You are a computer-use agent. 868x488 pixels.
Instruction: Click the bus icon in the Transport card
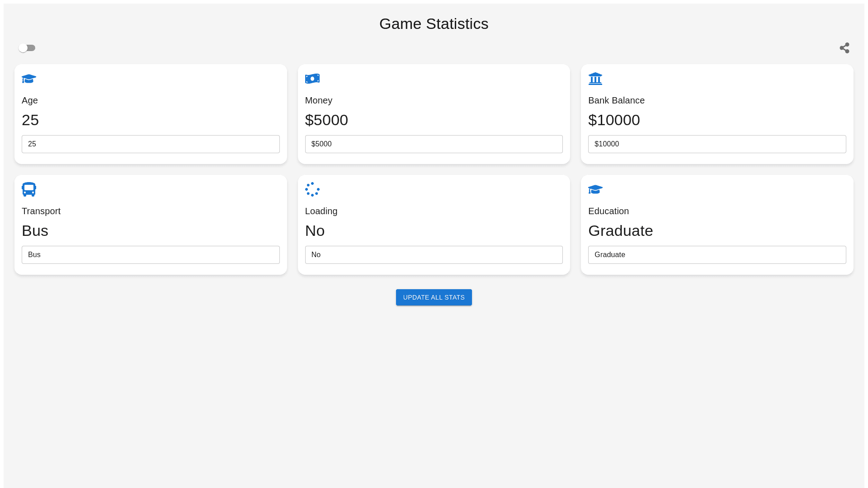[29, 189]
